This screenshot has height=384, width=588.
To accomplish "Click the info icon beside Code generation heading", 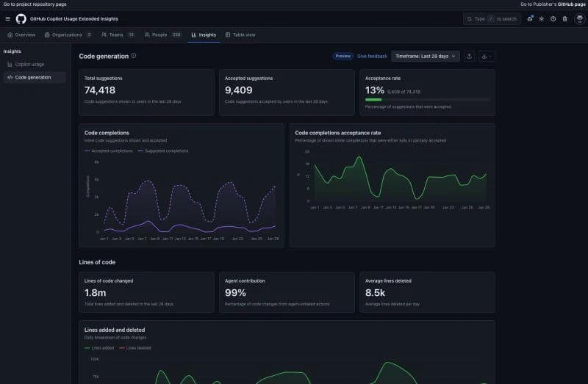I will pos(134,56).
